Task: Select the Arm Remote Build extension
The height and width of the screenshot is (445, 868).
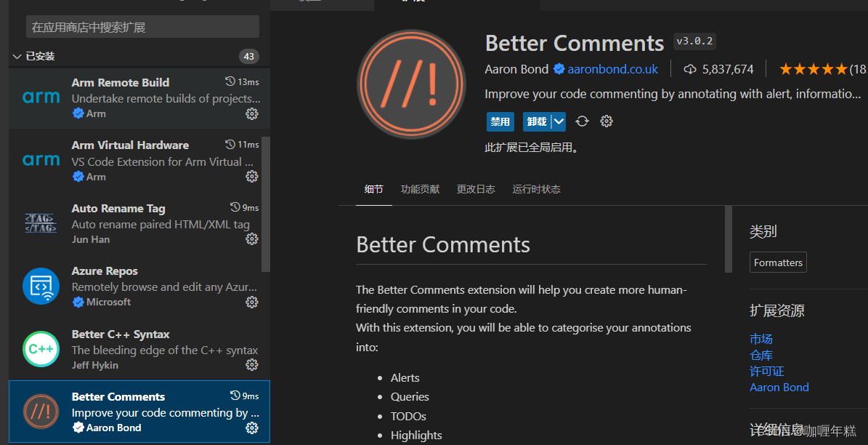Action: coord(139,98)
